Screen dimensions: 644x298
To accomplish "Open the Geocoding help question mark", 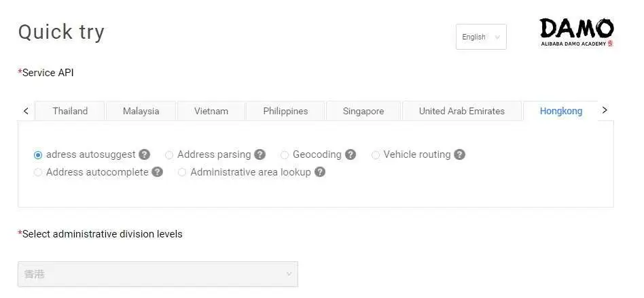I will (351, 154).
